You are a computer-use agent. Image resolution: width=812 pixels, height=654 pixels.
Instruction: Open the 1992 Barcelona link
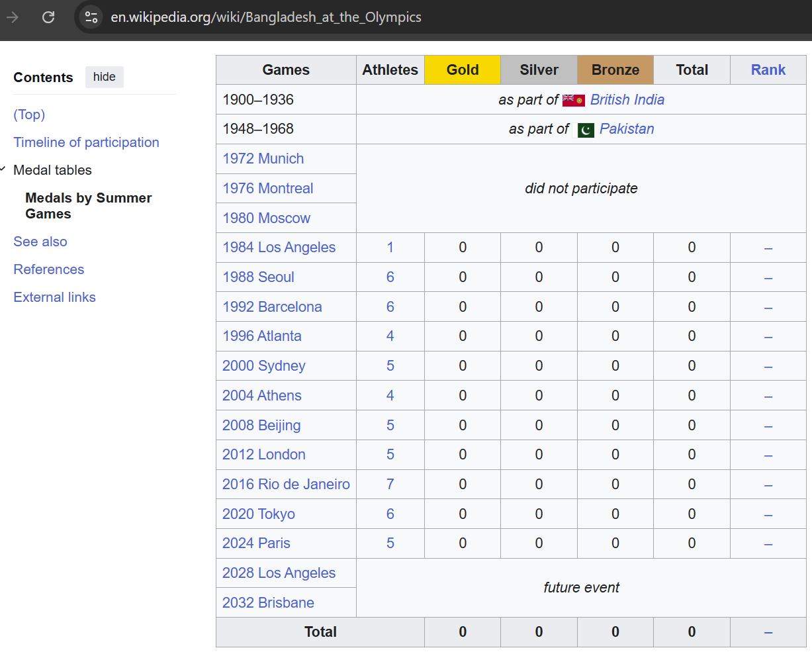[x=272, y=306]
